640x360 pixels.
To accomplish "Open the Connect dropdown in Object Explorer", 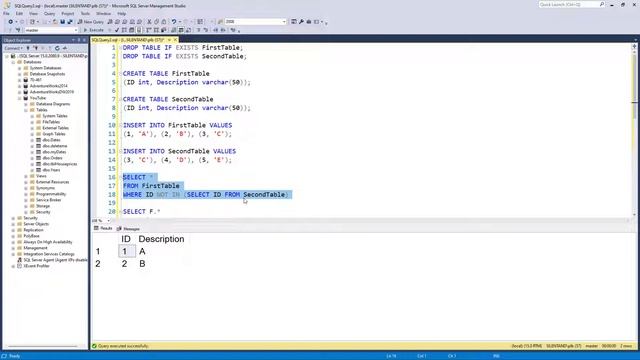I will click(13, 48).
